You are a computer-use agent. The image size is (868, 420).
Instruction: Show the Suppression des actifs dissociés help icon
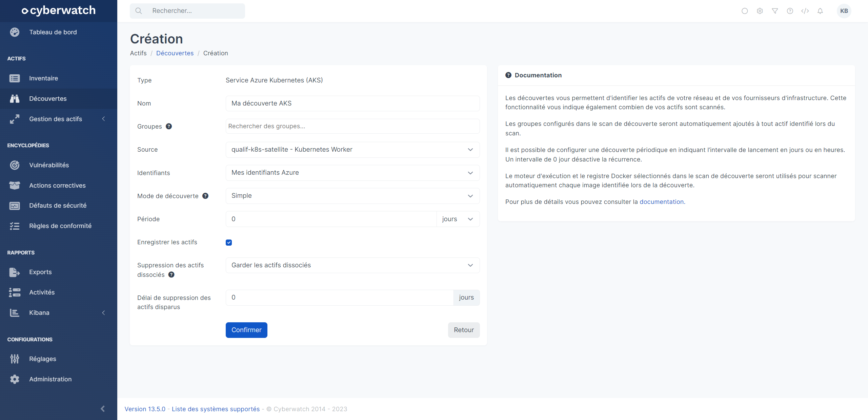(171, 274)
